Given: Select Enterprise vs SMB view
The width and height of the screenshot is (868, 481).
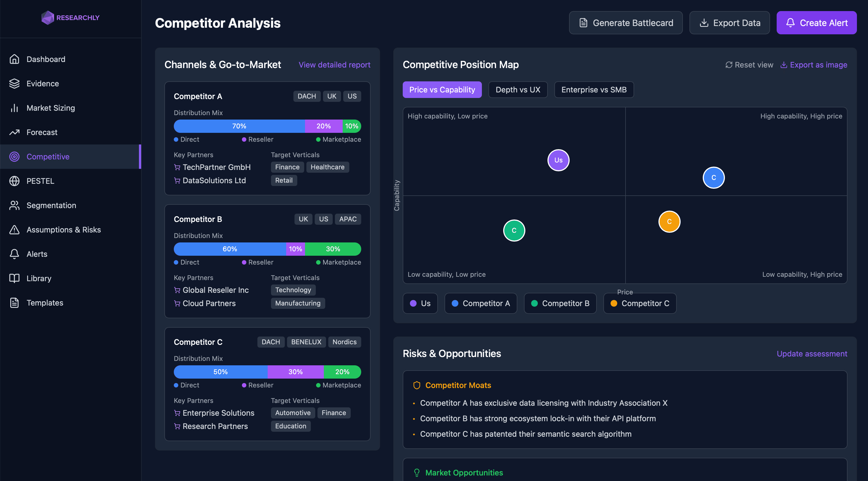Looking at the screenshot, I should pos(594,90).
